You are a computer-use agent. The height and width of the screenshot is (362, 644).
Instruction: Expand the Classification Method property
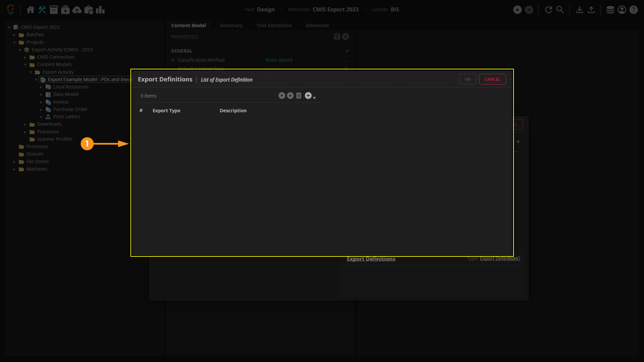pos(173,60)
